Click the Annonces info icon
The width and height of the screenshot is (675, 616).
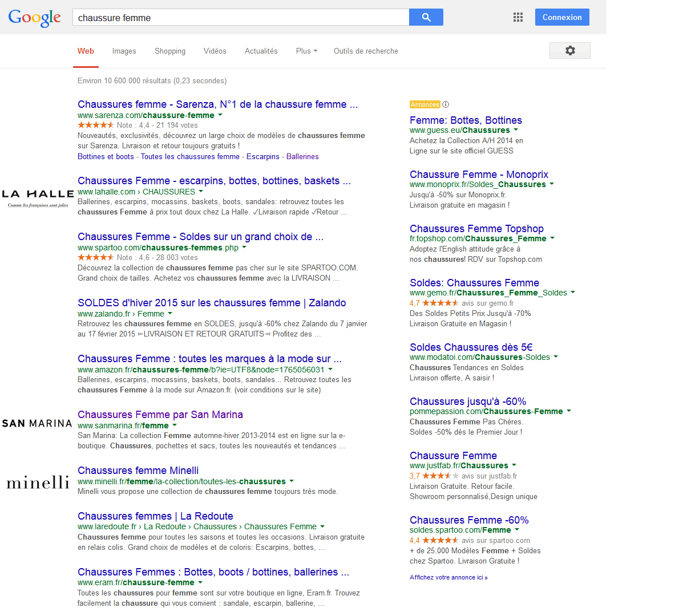pyautogui.click(x=446, y=104)
